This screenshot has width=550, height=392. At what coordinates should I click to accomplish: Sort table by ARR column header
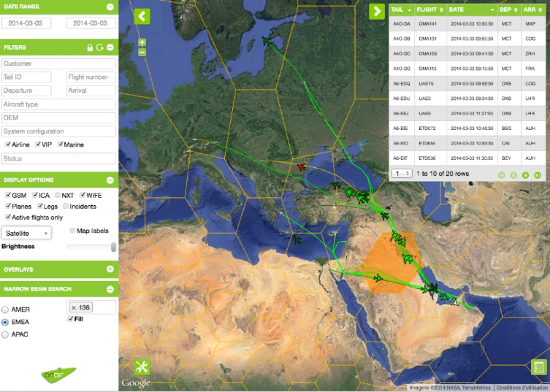[x=530, y=10]
